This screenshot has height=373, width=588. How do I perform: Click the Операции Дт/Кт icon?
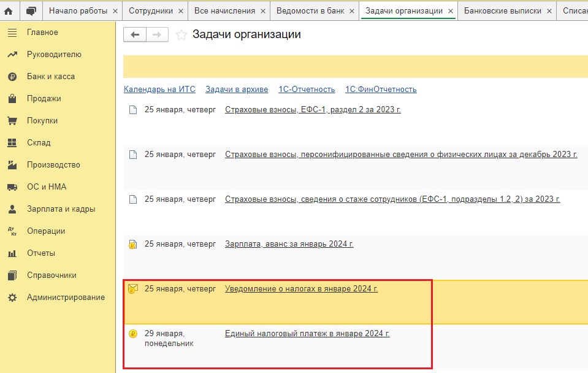click(x=12, y=231)
